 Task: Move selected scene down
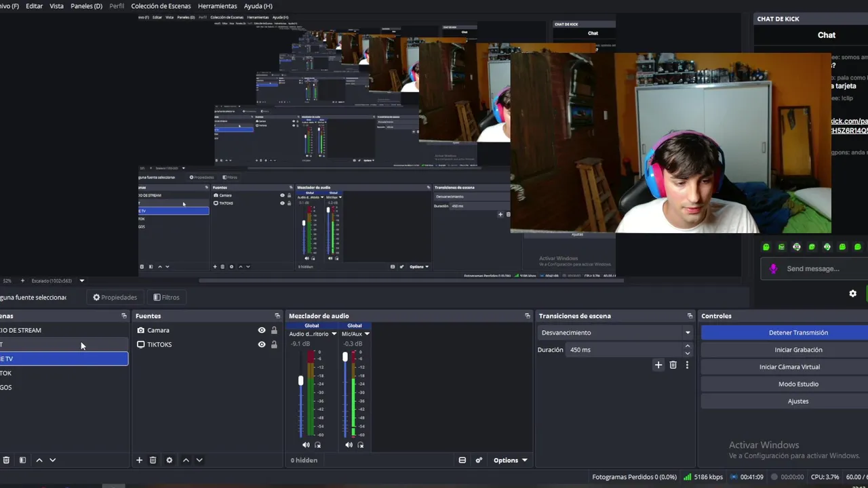(52, 460)
